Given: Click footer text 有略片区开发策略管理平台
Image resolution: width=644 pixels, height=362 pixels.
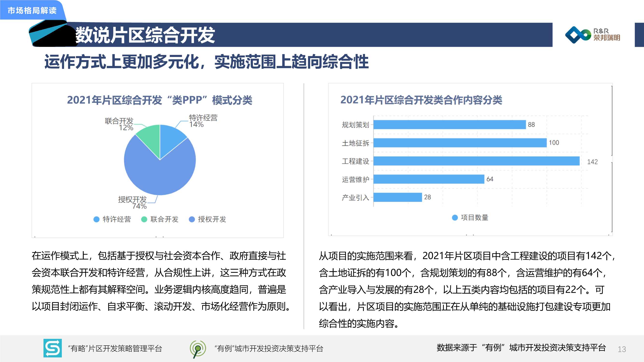Looking at the screenshot, I should click(x=115, y=348).
